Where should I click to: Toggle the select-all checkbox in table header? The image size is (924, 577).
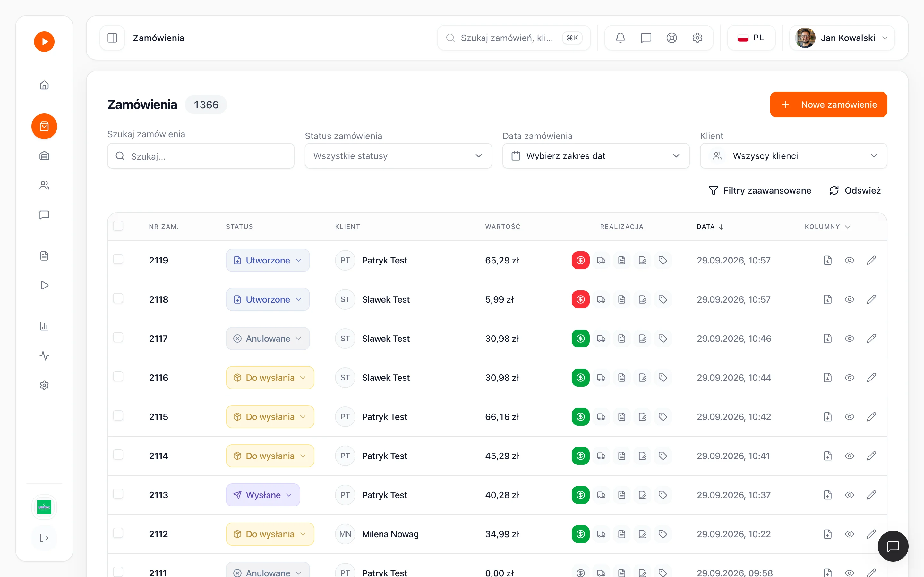click(118, 226)
